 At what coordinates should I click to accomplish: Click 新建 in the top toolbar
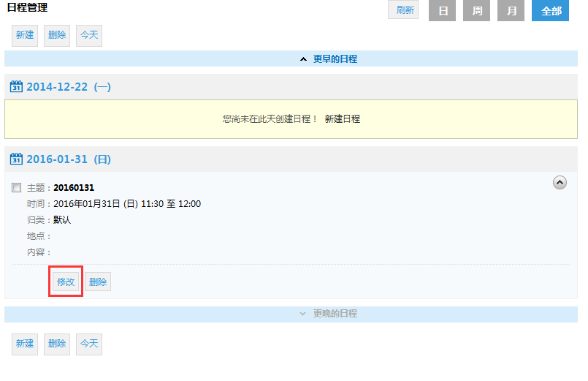click(x=25, y=35)
